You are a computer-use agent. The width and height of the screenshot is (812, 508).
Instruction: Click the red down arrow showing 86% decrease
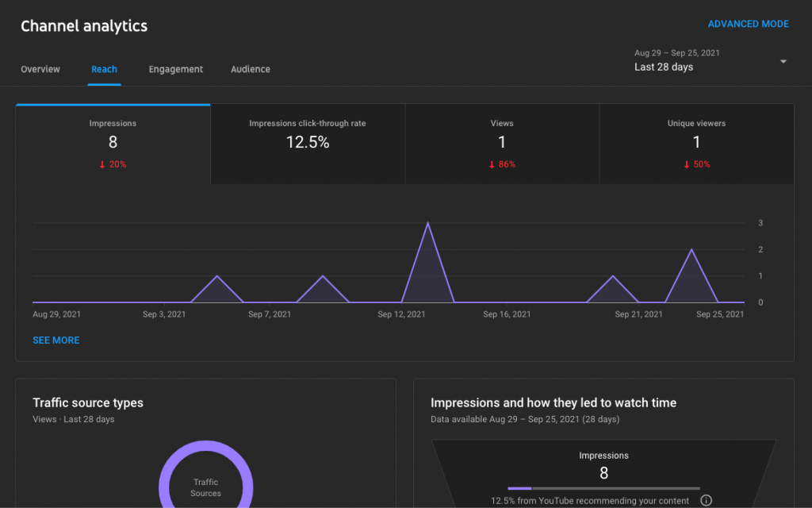pos(492,164)
